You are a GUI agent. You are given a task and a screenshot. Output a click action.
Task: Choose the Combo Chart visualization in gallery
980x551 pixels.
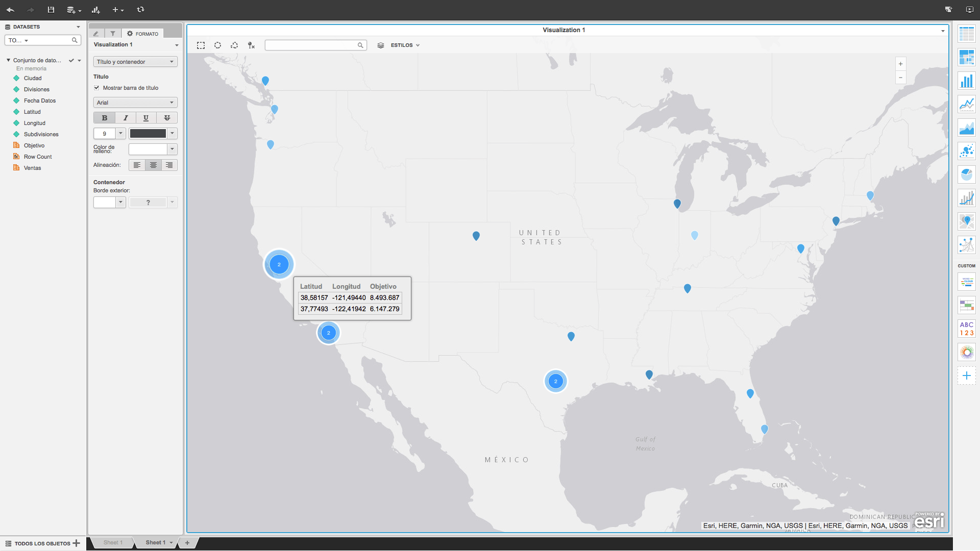(x=966, y=198)
